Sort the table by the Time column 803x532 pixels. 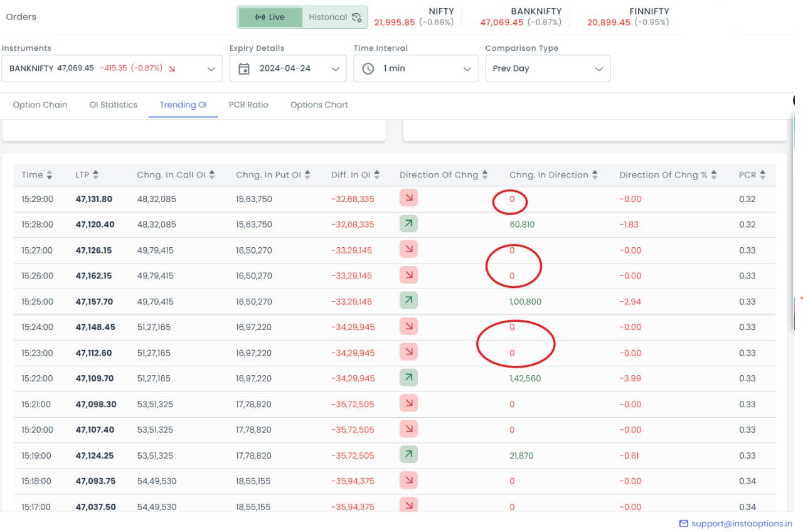[x=50, y=175]
